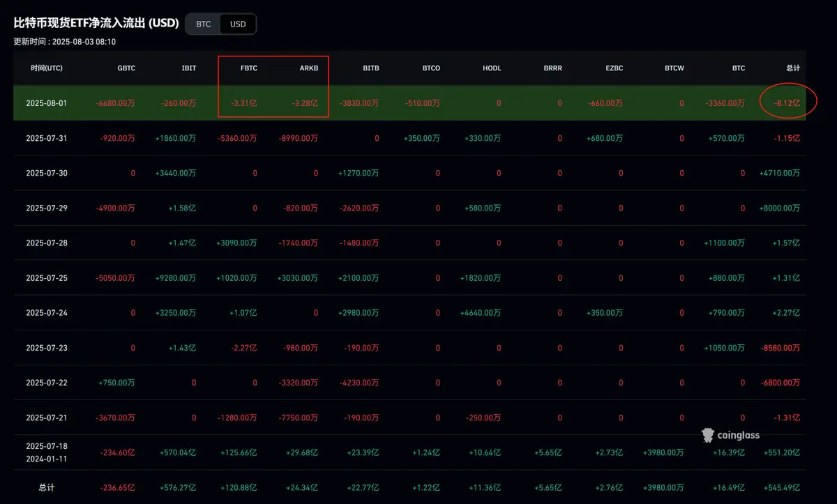Select the USD unit toggle
This screenshot has height=504, width=837.
coord(238,24)
